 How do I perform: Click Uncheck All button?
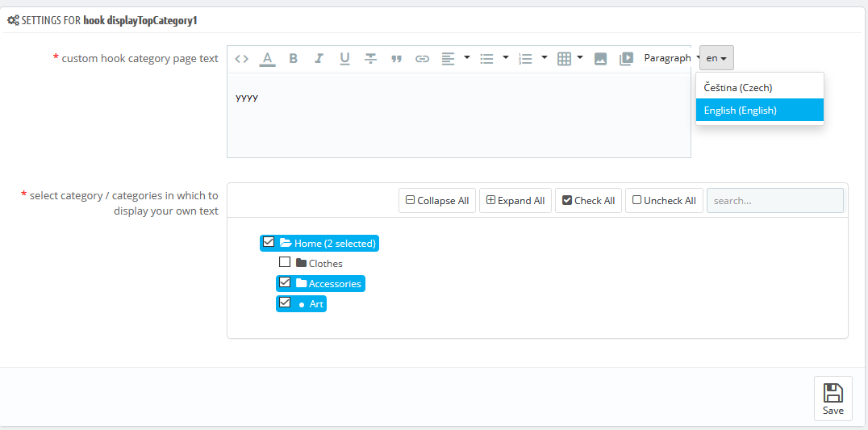[x=664, y=200]
